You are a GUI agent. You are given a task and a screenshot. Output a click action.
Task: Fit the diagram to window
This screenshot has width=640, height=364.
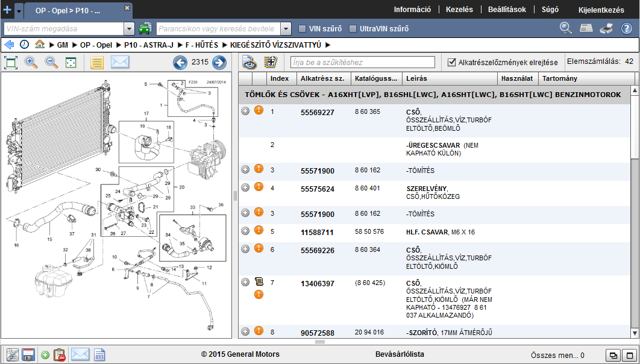(11, 63)
